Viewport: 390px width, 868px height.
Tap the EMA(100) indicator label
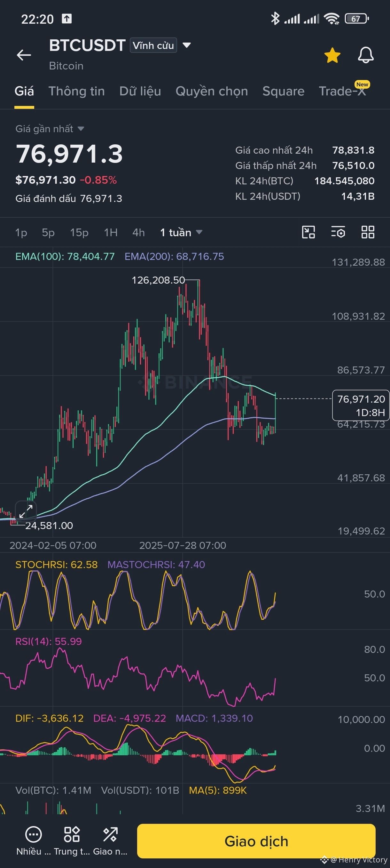(x=65, y=256)
